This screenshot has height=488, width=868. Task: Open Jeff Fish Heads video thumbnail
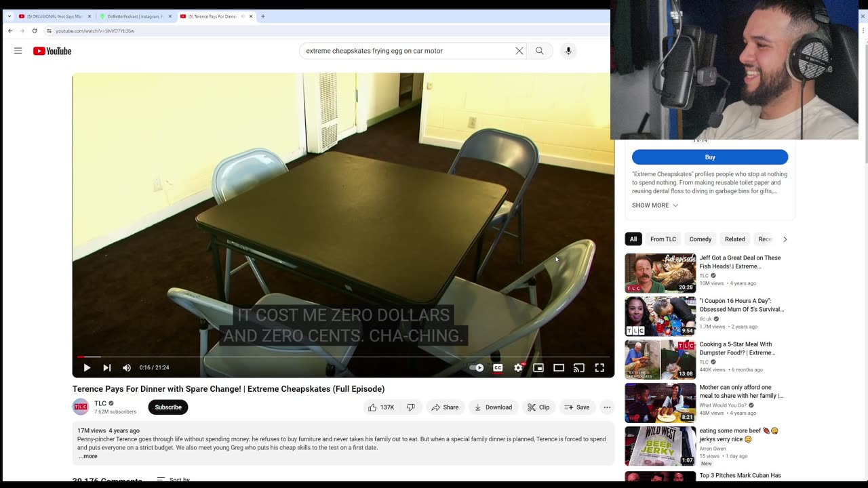coord(660,273)
